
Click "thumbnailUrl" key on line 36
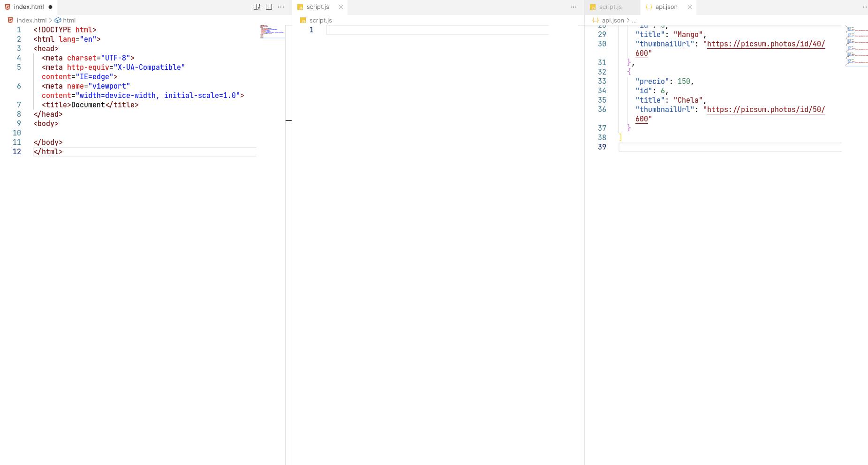pyautogui.click(x=665, y=110)
